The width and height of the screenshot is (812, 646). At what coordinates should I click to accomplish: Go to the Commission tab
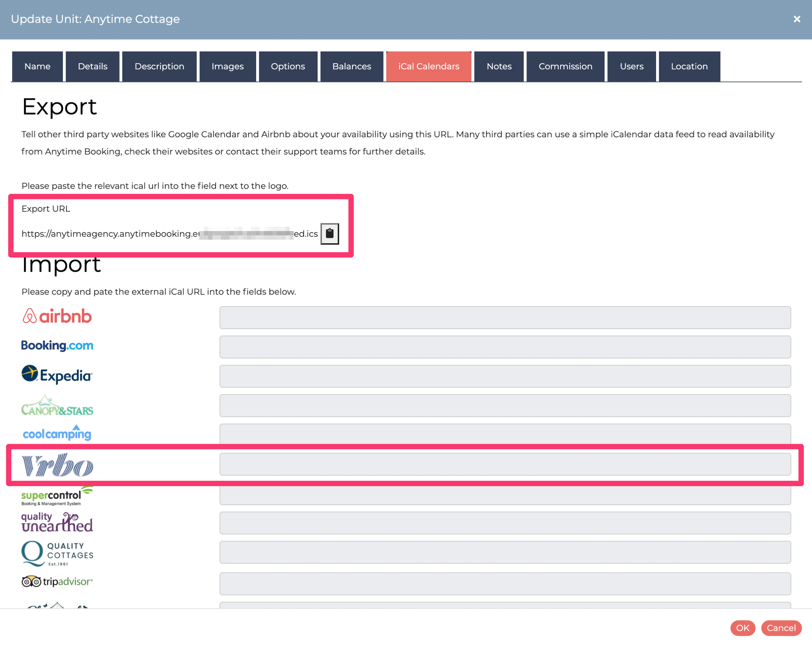(x=565, y=66)
